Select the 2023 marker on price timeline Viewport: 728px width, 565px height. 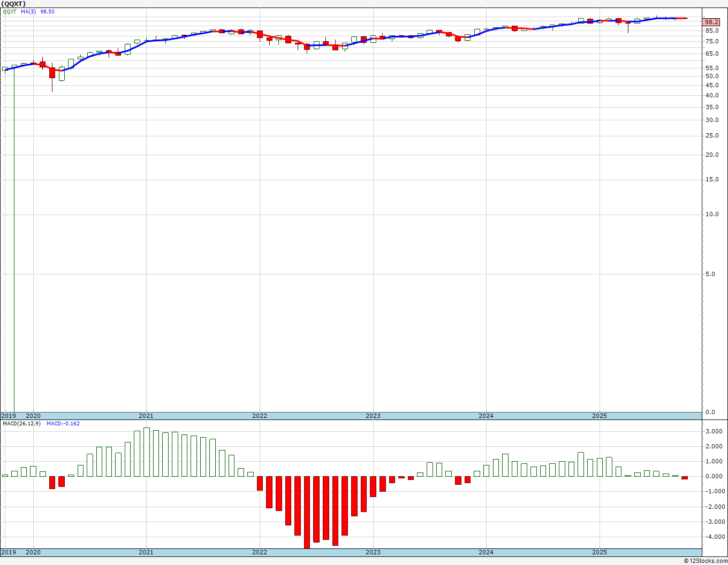coord(373,416)
